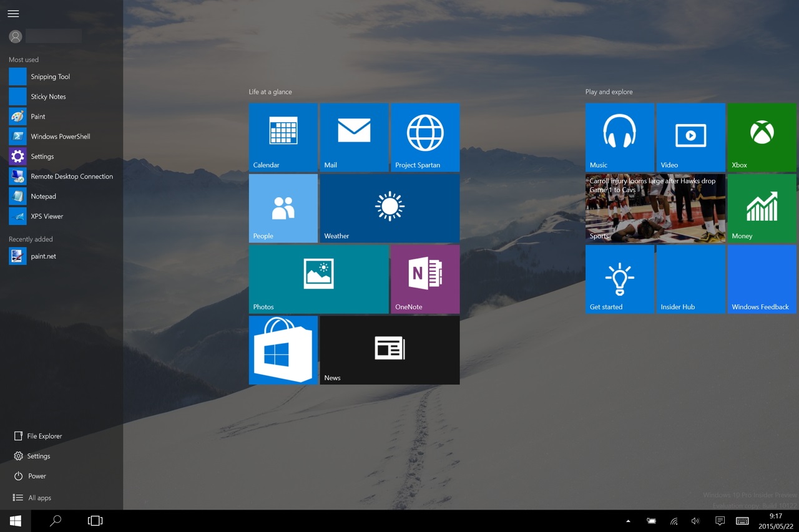
Task: Expand the hamburger menu at the top
Action: tap(13, 14)
